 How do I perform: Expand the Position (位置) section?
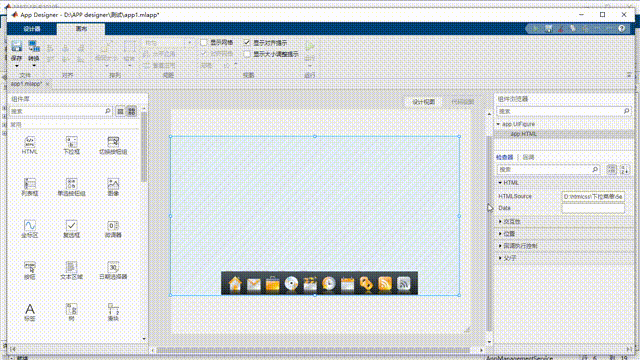tap(500, 234)
